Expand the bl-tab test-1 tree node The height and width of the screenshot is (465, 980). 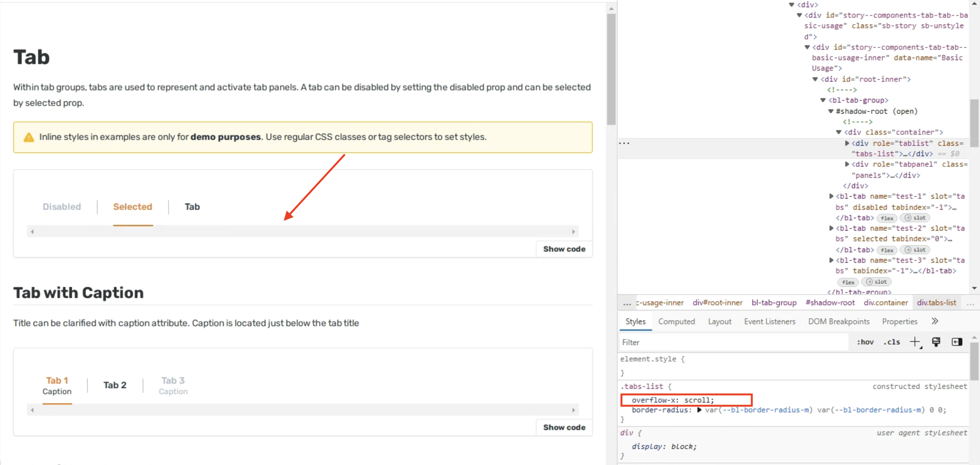coord(831,196)
